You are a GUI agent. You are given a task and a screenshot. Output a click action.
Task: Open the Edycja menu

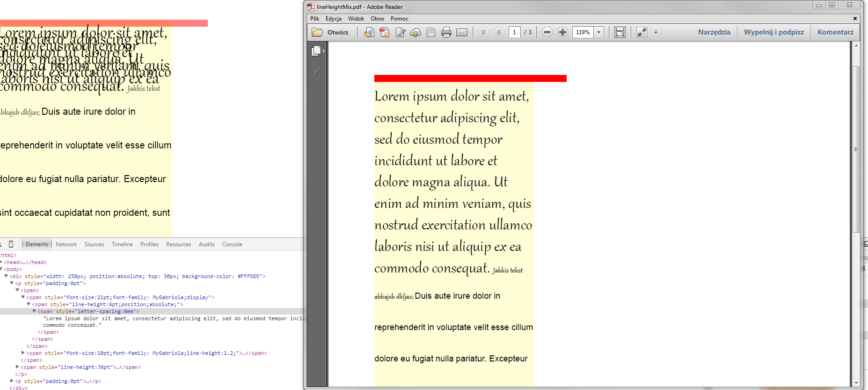(x=333, y=19)
